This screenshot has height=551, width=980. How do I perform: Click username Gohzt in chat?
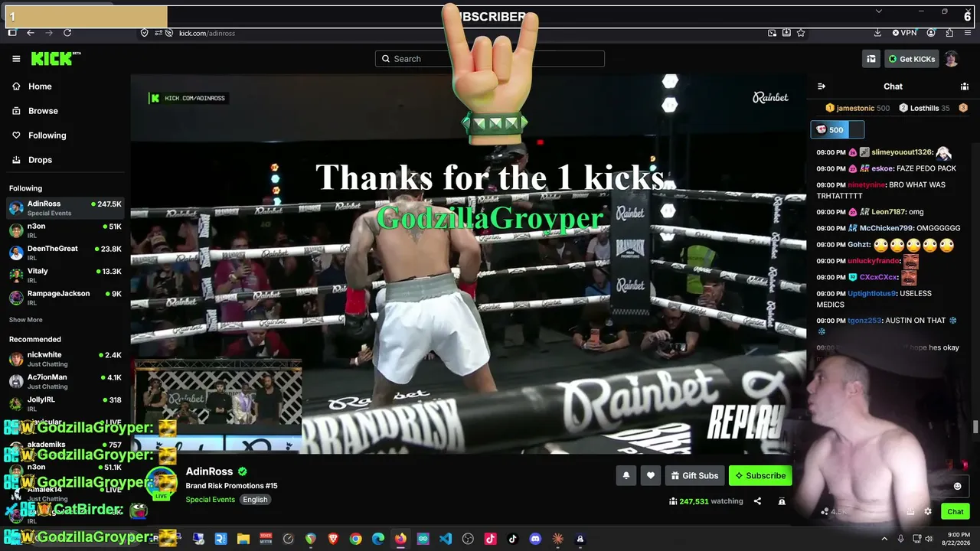tap(859, 245)
